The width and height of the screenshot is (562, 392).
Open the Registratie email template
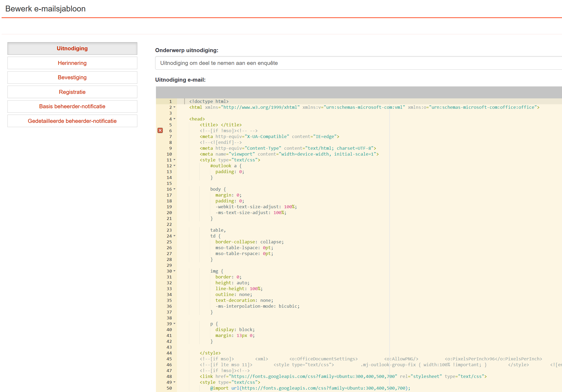click(x=72, y=92)
